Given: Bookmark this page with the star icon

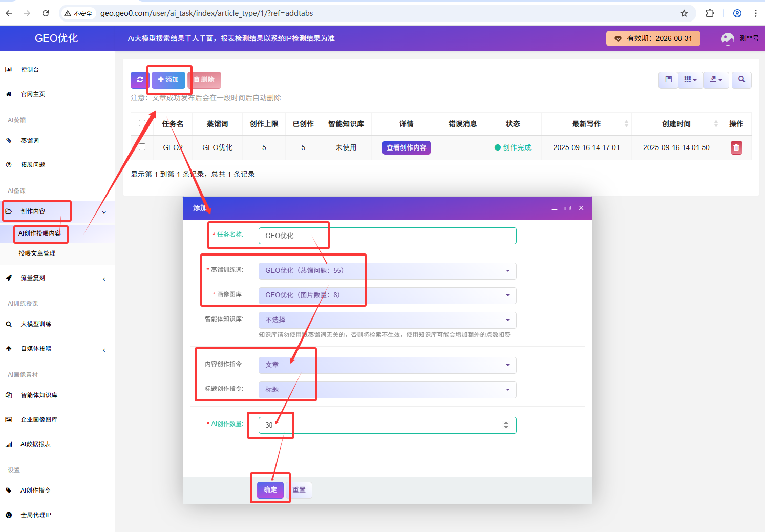Looking at the screenshot, I should pos(684,13).
